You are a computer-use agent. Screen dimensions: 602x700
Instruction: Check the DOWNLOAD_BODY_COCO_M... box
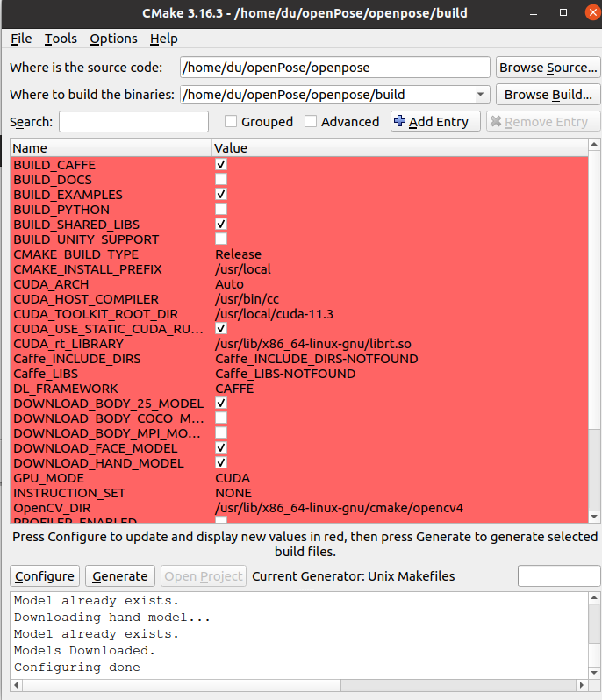(x=221, y=418)
